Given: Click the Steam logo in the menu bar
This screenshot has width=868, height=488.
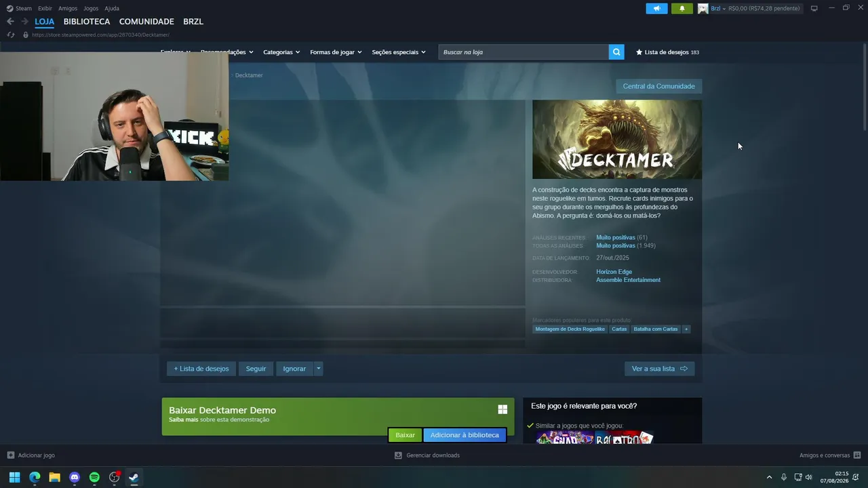Looking at the screenshot, I should pyautogui.click(x=9, y=8).
